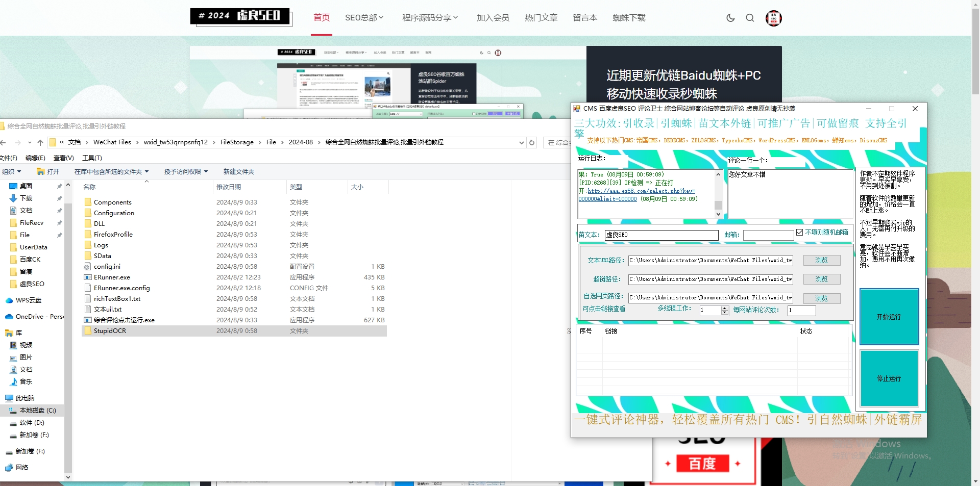980x486 pixels.
Task: Open the website search magnifier icon
Action: click(x=750, y=18)
